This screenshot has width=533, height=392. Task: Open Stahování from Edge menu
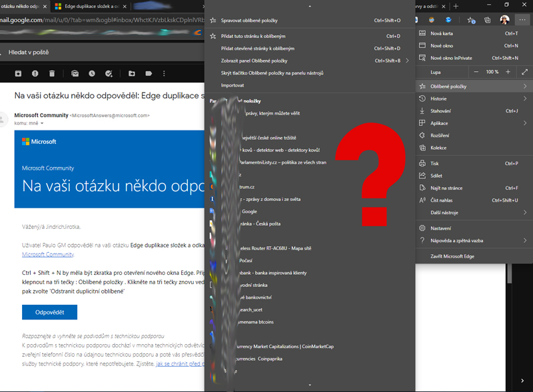point(474,110)
